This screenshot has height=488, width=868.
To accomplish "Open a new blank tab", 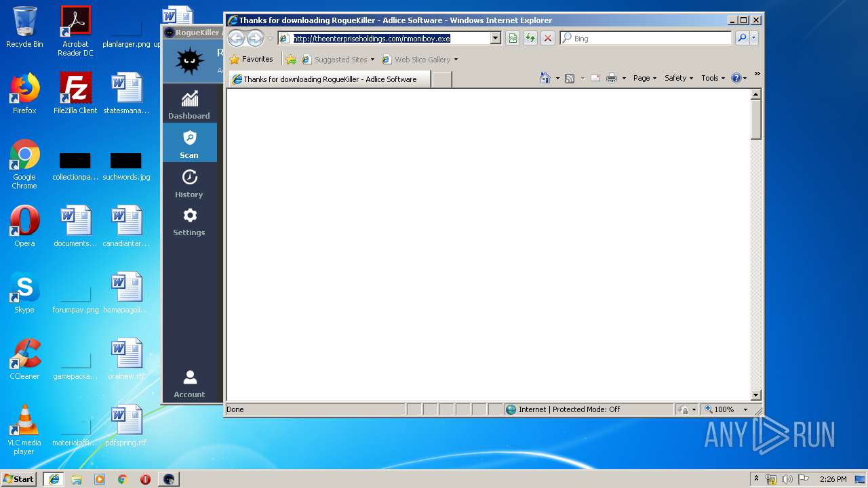I will pos(441,79).
